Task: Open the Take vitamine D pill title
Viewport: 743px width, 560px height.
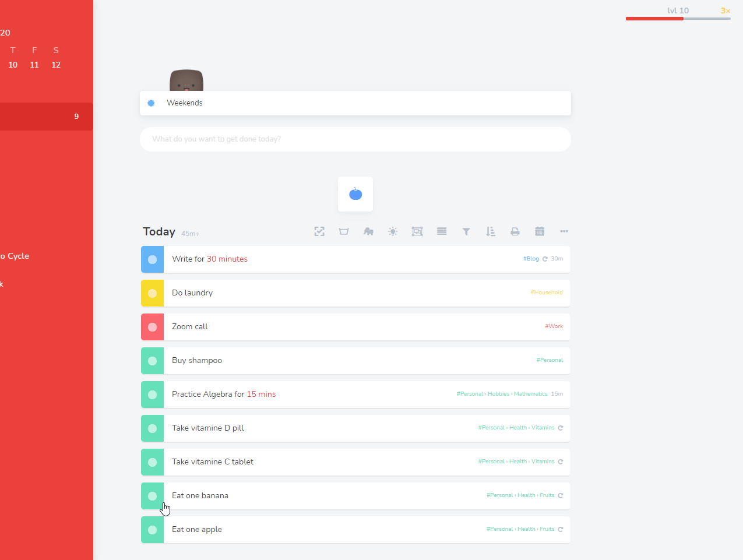Action: click(x=208, y=428)
